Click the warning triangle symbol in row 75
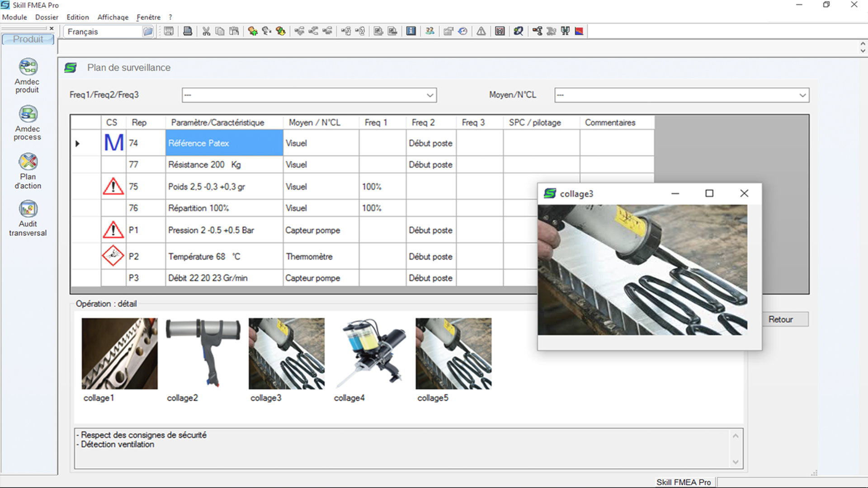The height and width of the screenshot is (488, 868). point(113,186)
